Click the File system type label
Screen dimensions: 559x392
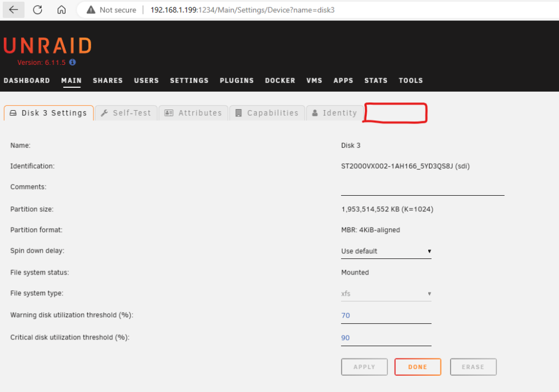pos(37,293)
